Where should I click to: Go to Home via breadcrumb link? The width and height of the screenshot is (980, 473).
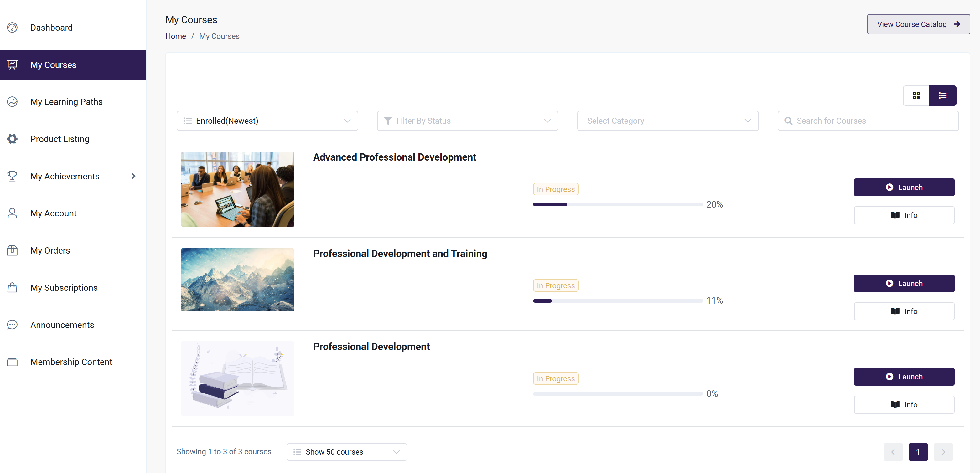pos(175,36)
